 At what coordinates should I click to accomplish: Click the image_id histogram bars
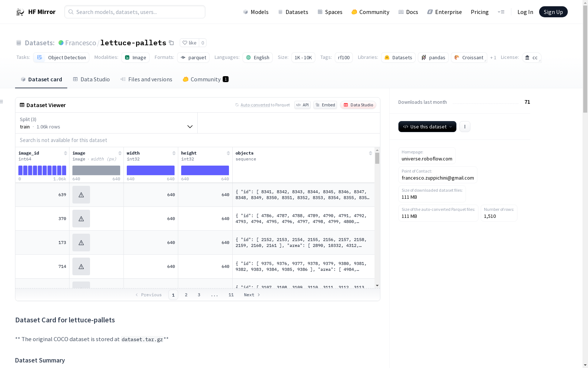(x=42, y=170)
